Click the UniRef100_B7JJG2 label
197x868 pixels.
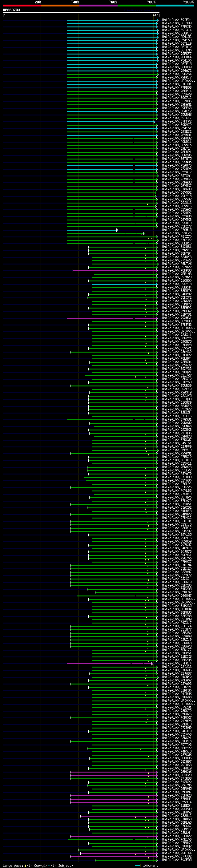tap(176, 857)
